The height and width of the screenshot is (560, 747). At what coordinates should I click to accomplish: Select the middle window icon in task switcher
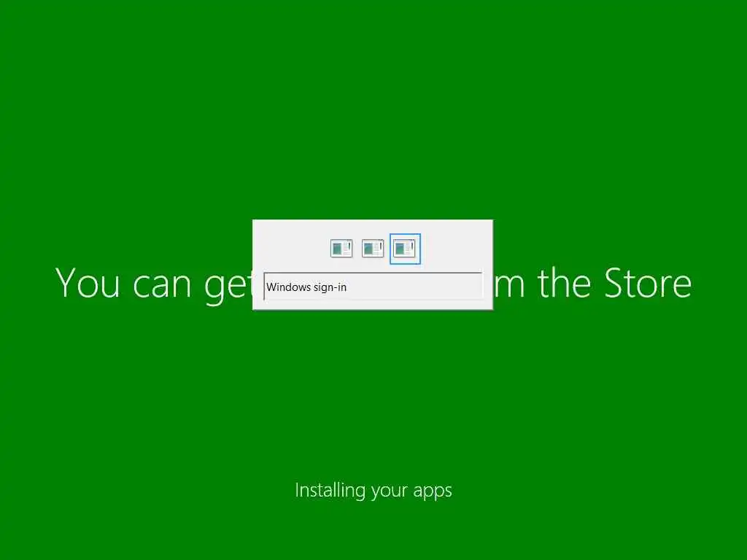(373, 249)
